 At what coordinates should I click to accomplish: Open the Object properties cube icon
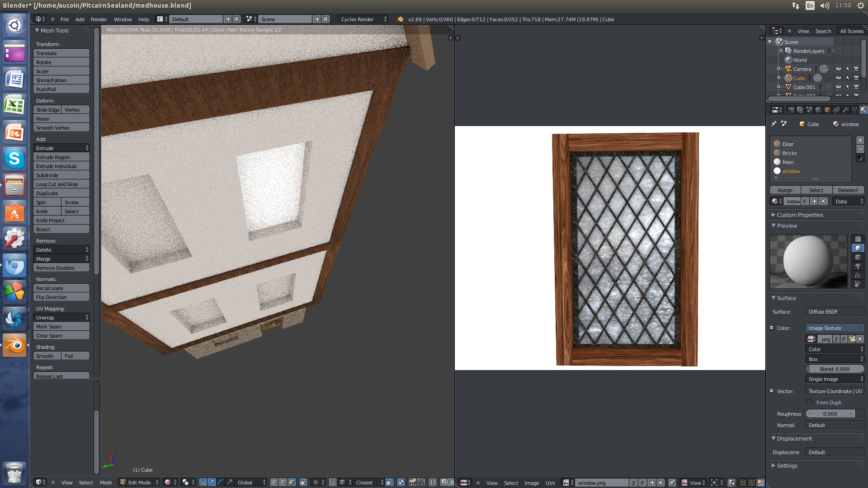coord(827,110)
